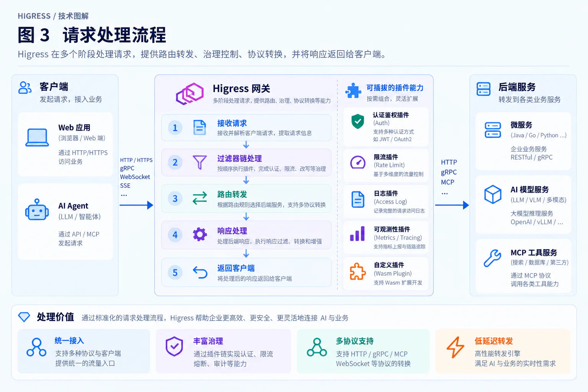The height and width of the screenshot is (392, 588).
Task: Click the (Metrics / Tracing) subtitle
Action: (398, 238)
